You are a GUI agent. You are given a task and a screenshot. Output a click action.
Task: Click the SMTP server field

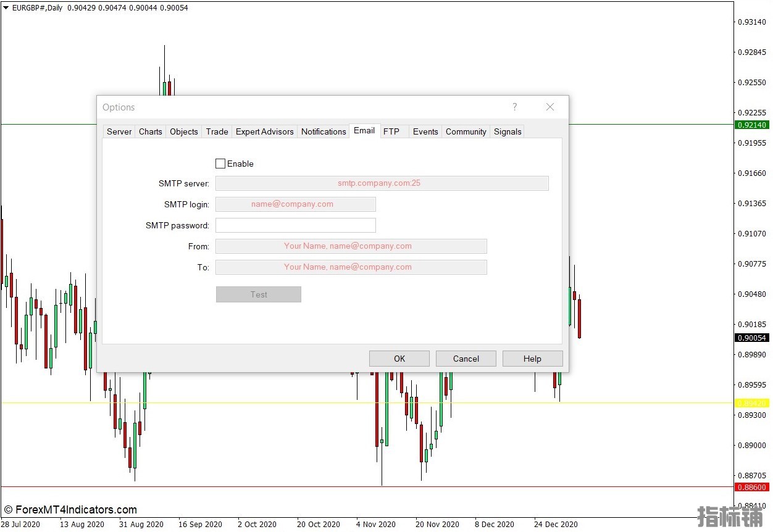pyautogui.click(x=382, y=183)
